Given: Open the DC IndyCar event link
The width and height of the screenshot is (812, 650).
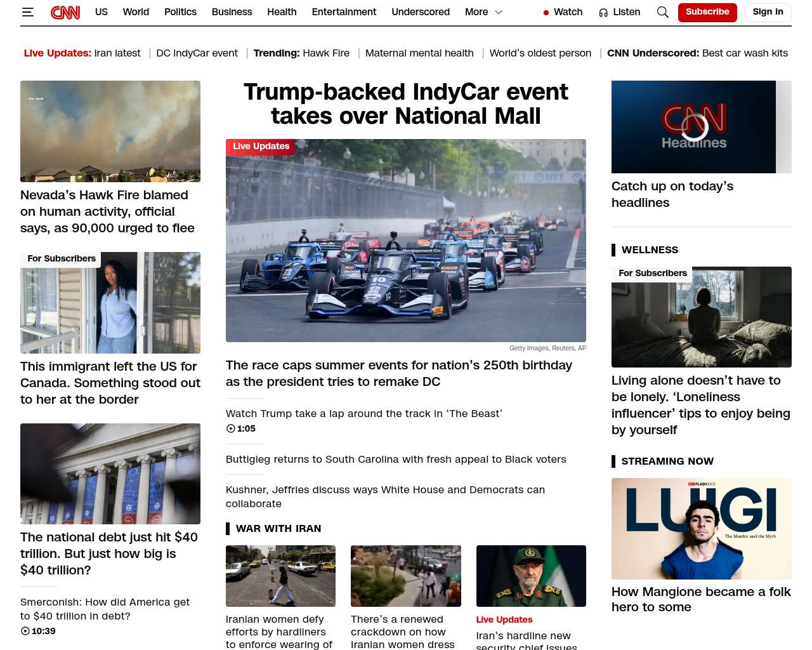Looking at the screenshot, I should tap(197, 53).
